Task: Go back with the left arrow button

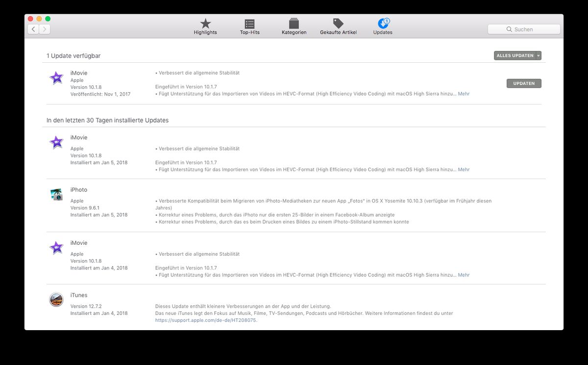Action: 33,29
